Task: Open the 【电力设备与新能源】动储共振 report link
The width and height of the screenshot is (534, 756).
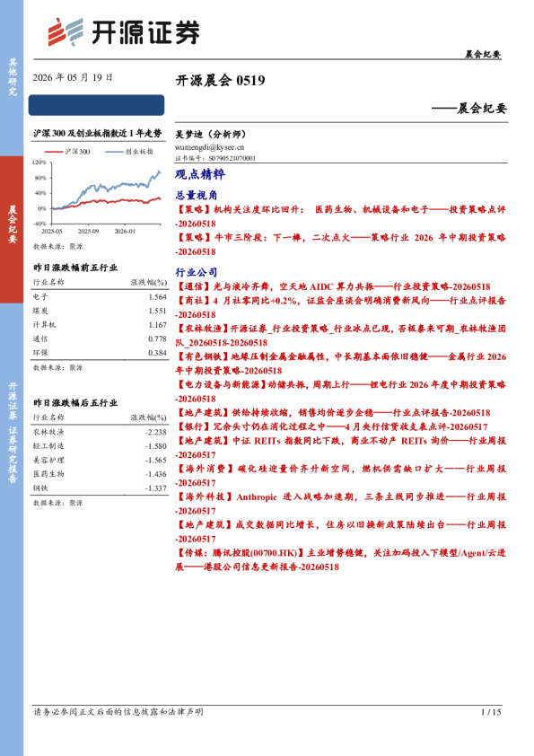Action: point(341,391)
